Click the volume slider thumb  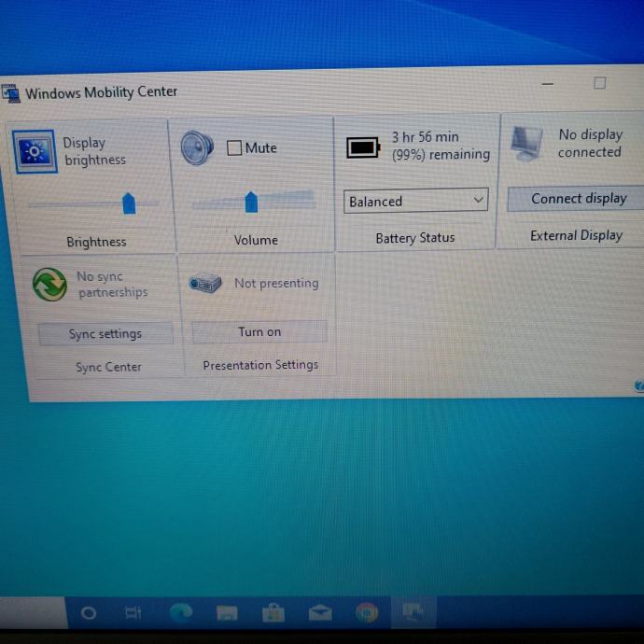pos(251,203)
